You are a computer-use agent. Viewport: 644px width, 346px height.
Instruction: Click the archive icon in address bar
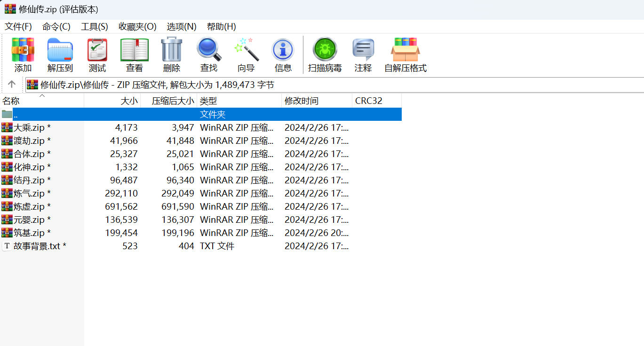coord(32,85)
